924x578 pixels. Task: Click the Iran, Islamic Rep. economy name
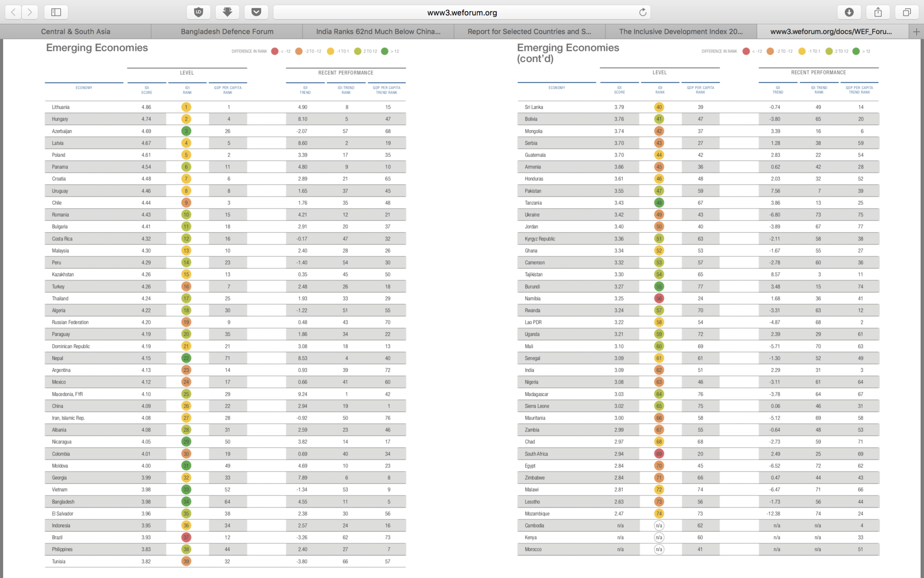click(68, 418)
